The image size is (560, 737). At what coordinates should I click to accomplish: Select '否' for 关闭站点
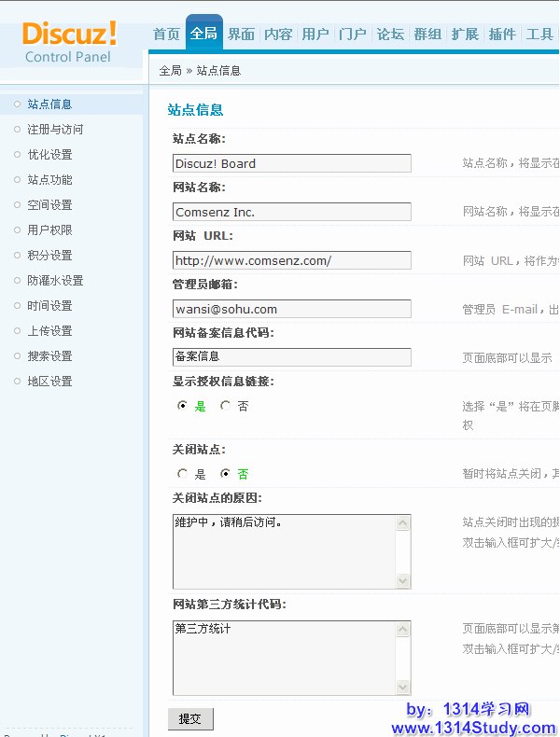pyautogui.click(x=225, y=474)
